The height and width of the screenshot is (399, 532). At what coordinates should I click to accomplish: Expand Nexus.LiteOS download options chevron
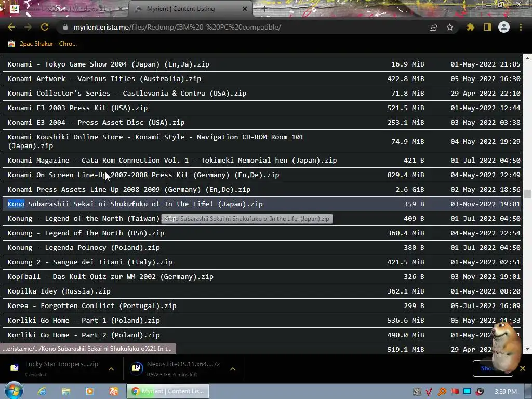pos(233,369)
